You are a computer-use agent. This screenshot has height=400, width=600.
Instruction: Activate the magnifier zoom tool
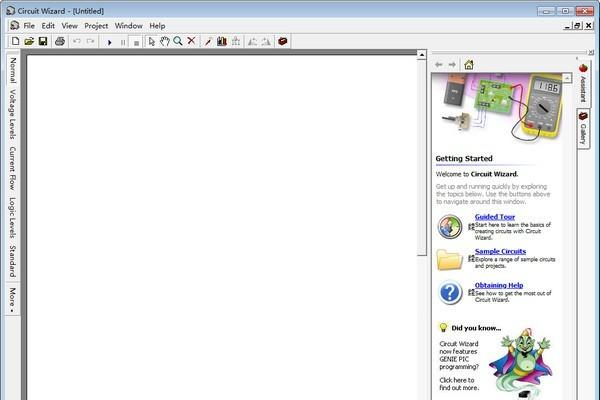pyautogui.click(x=178, y=41)
